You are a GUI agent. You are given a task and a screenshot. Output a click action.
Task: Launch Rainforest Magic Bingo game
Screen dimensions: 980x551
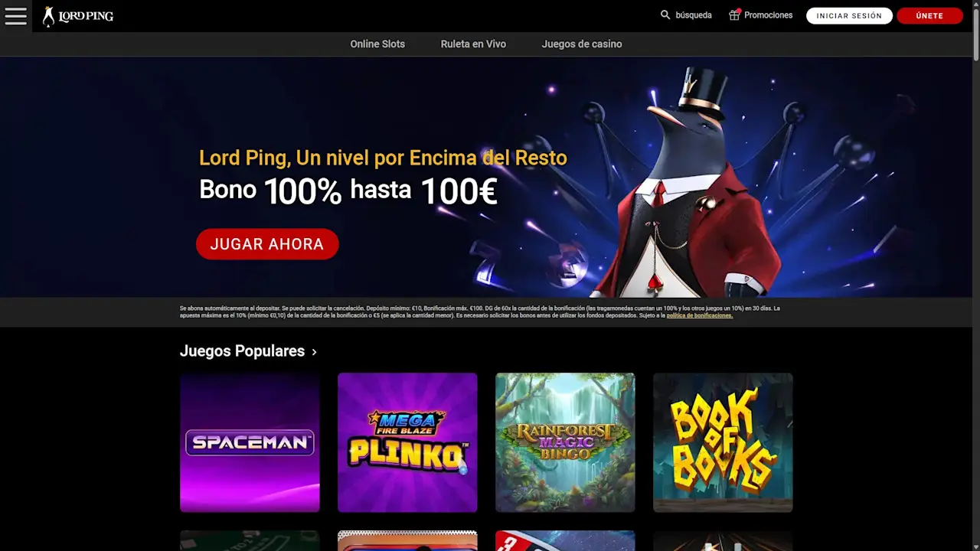click(x=565, y=442)
